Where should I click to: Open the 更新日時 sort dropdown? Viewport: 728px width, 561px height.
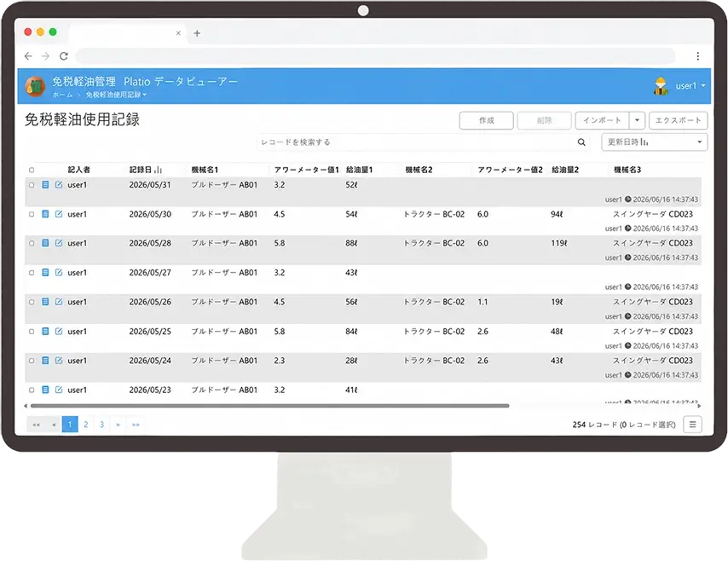point(654,142)
